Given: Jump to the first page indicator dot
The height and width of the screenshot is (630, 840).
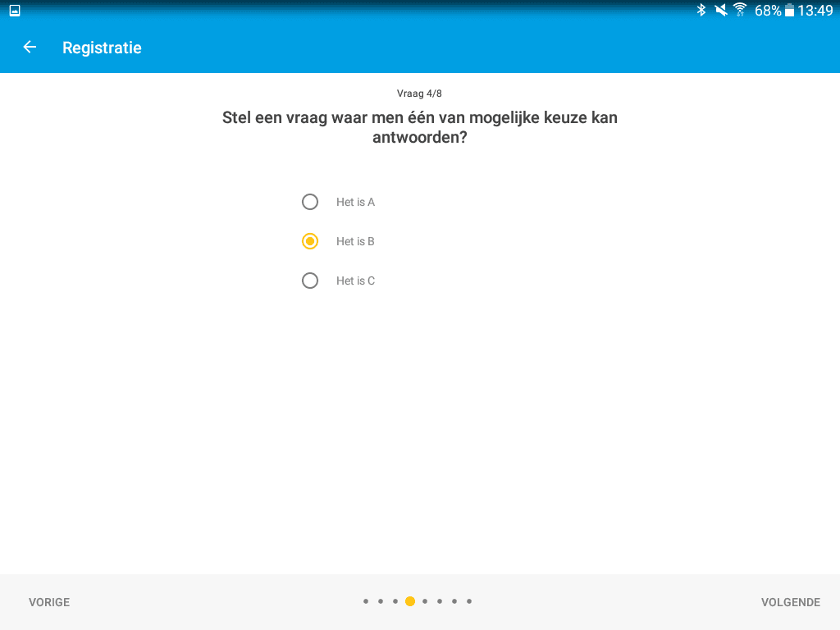Looking at the screenshot, I should pos(366,601).
